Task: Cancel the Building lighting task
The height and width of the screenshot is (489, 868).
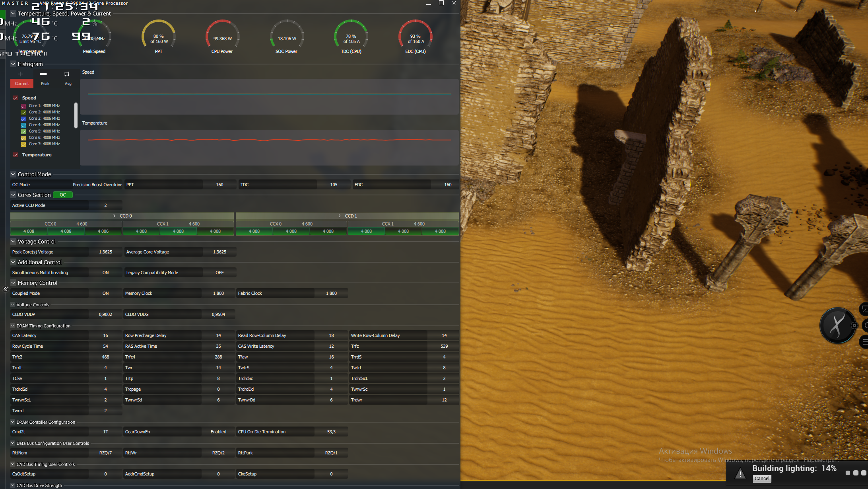Action: pyautogui.click(x=762, y=479)
